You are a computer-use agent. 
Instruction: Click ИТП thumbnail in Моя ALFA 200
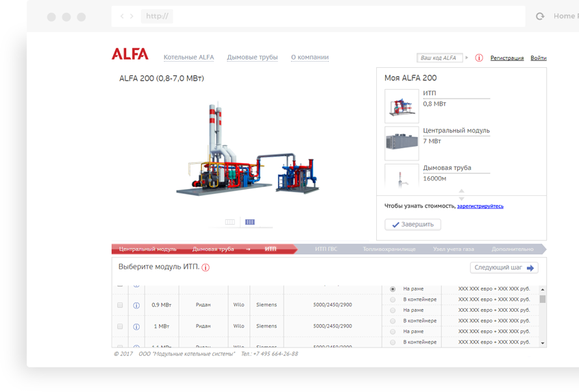click(x=402, y=106)
